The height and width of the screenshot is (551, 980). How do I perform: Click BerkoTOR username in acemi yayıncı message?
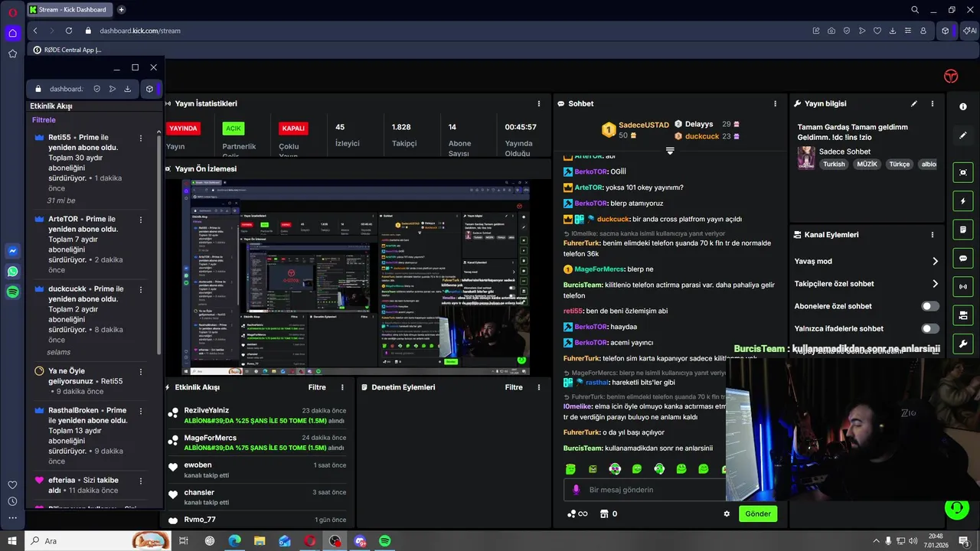click(590, 343)
